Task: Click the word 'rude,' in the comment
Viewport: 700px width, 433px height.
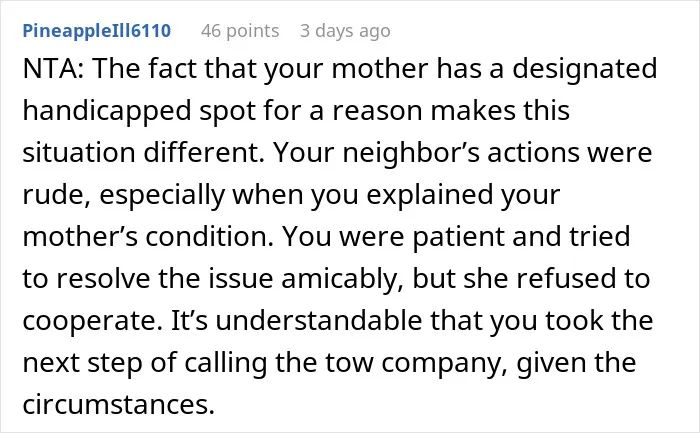Action: [x=57, y=195]
